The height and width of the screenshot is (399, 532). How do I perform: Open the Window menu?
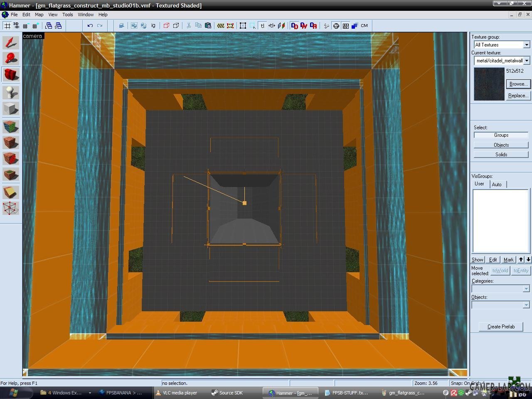(86, 15)
